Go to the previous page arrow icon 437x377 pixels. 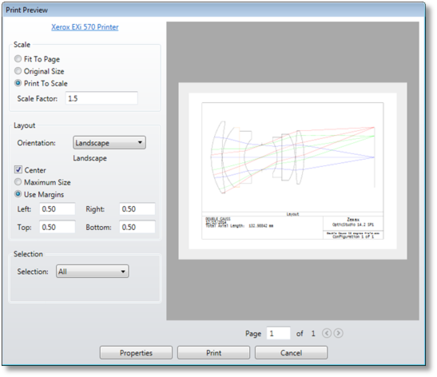tap(327, 333)
